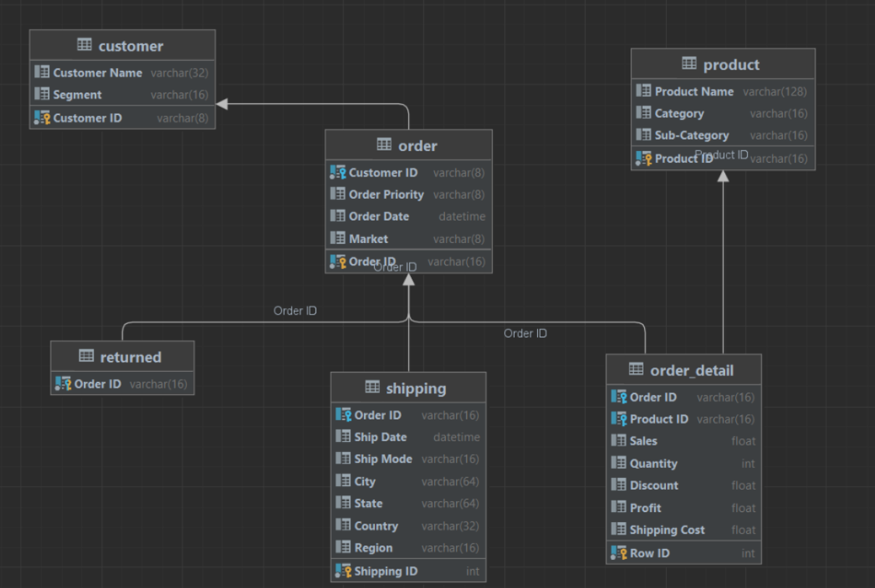Click the column icon next to Segment
The height and width of the screenshot is (588, 875).
[41, 94]
